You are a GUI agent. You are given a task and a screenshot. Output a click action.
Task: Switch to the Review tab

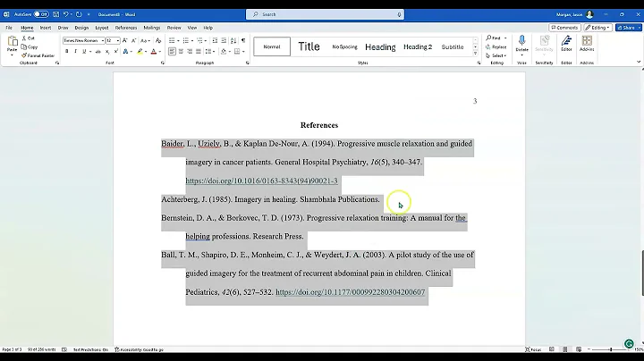pyautogui.click(x=174, y=28)
